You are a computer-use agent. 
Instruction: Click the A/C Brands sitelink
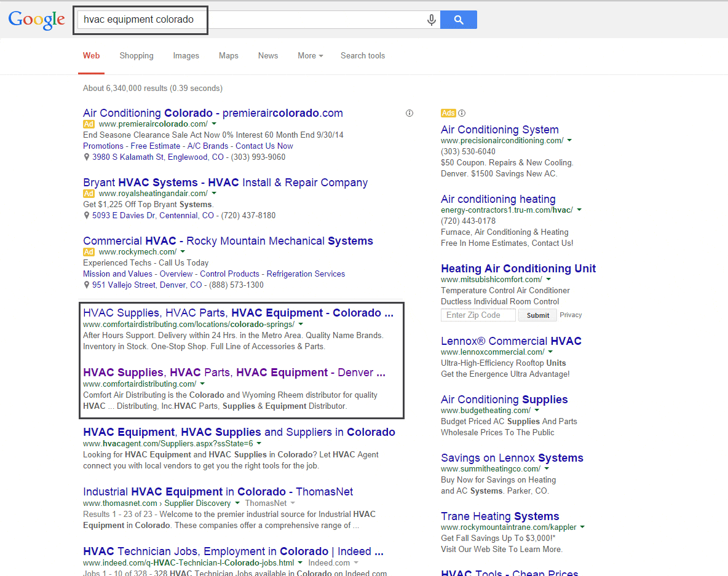tap(208, 146)
